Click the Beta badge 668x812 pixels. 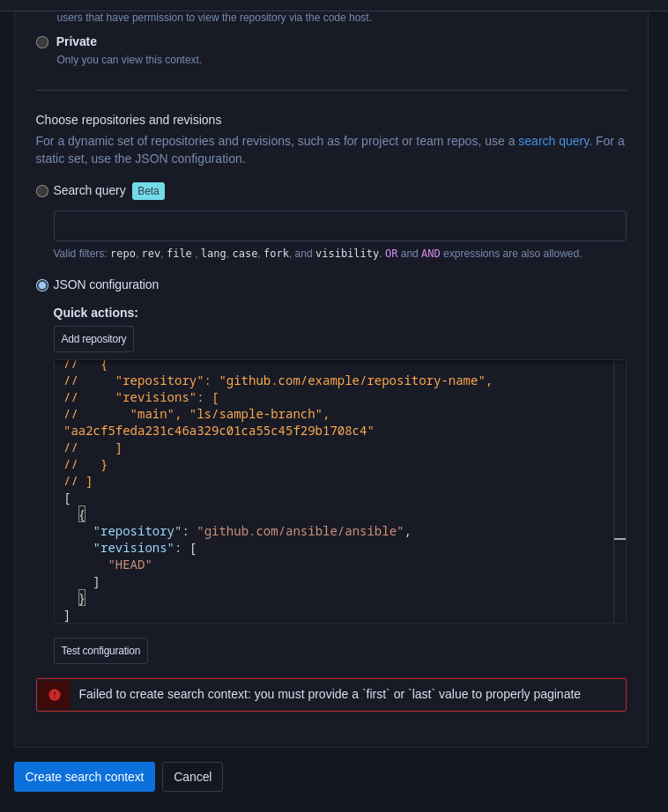coord(148,190)
